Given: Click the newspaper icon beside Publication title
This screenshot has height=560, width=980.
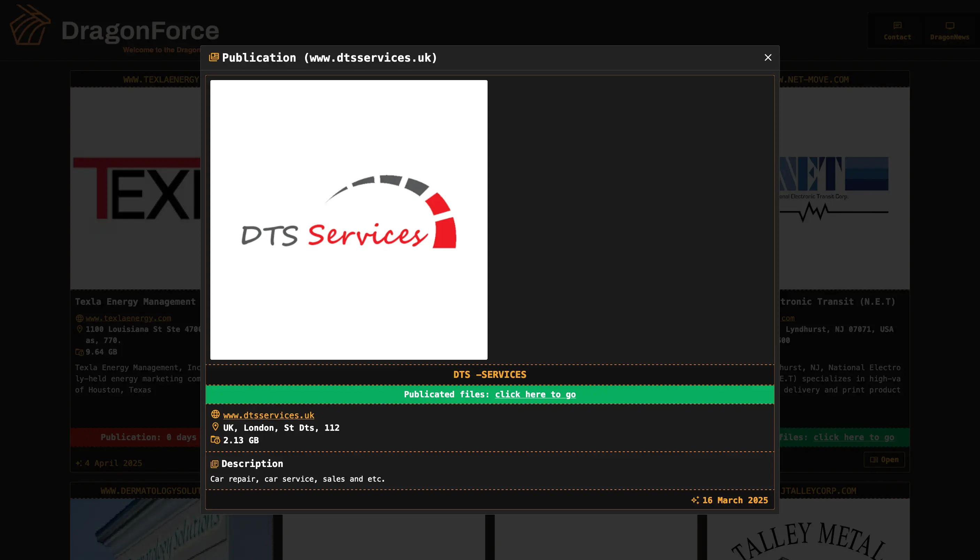Looking at the screenshot, I should coord(214,57).
